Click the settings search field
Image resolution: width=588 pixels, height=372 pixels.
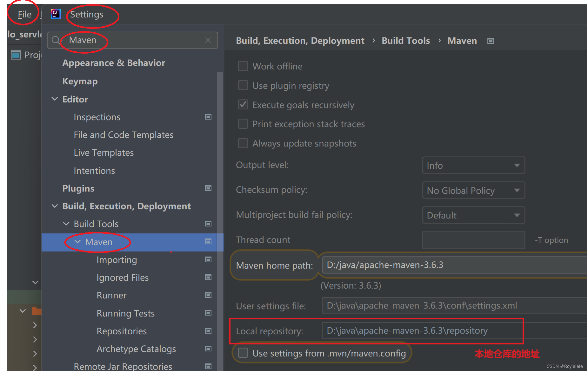(x=133, y=40)
